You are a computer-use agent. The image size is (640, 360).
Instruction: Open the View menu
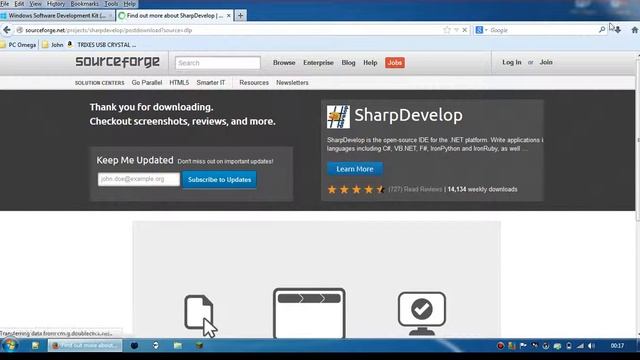35,4
